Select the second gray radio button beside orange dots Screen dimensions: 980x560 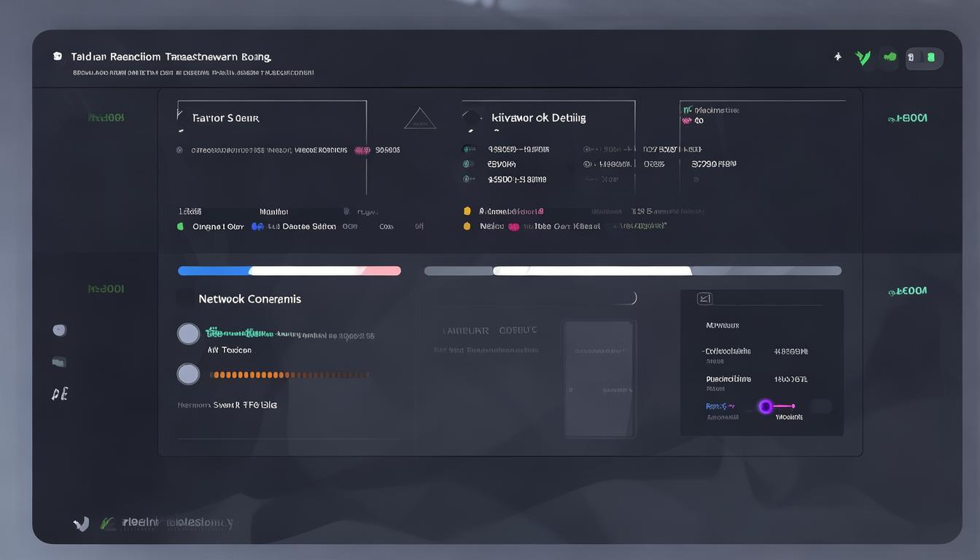coord(189,375)
